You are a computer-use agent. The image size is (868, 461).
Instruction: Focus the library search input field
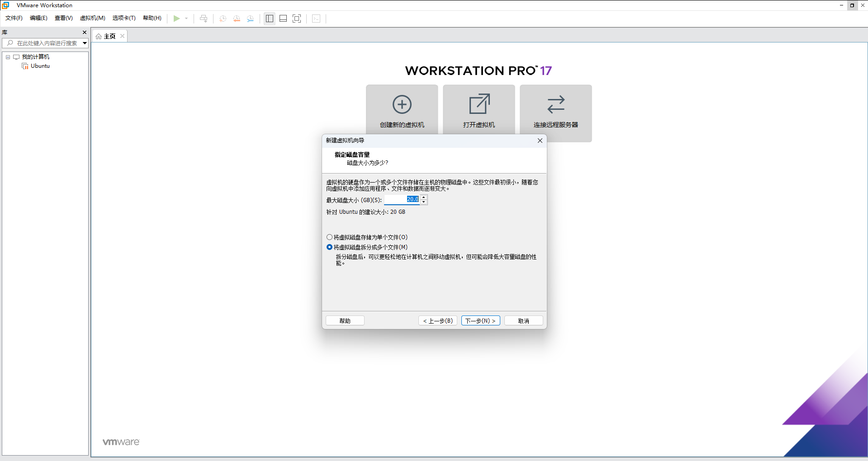47,43
